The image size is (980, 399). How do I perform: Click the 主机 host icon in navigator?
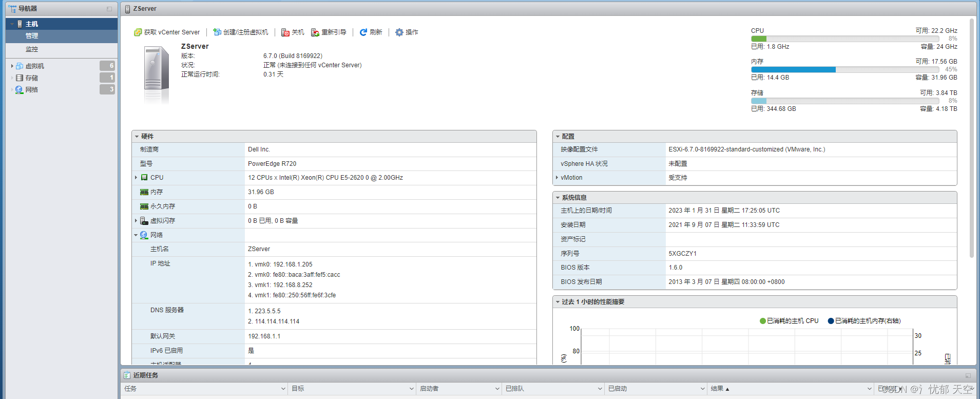[x=20, y=24]
